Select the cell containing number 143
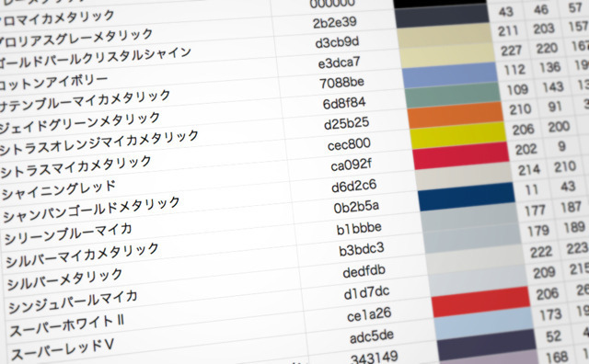The image size is (589, 364). 553,87
